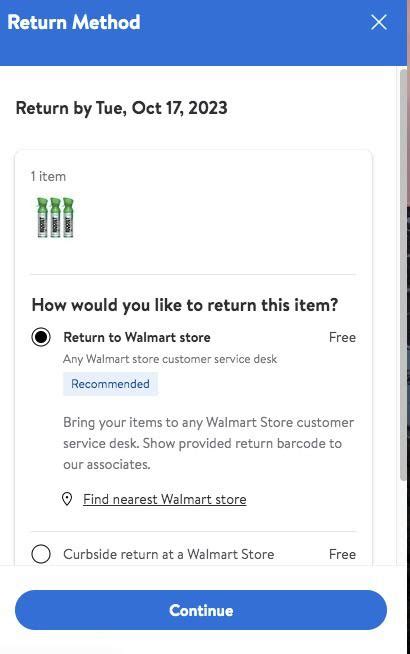Click the location pin icon
This screenshot has height=654, width=410.
(x=67, y=499)
